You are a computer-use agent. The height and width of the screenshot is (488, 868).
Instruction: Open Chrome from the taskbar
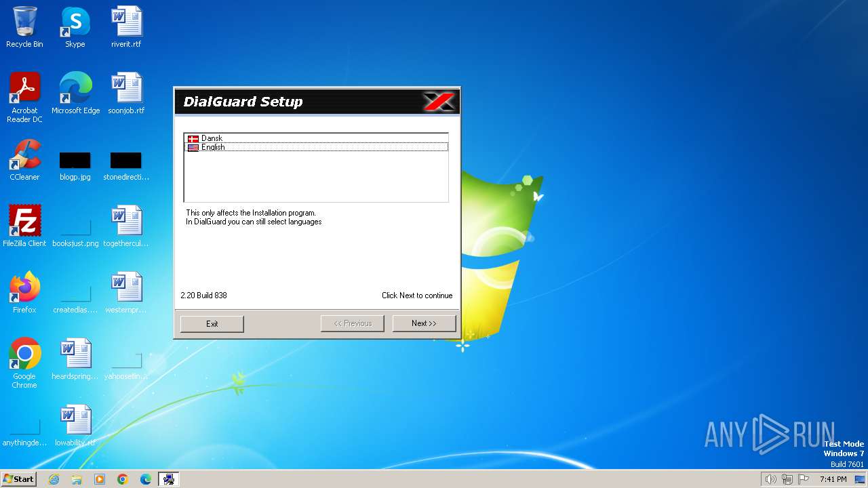(123, 479)
